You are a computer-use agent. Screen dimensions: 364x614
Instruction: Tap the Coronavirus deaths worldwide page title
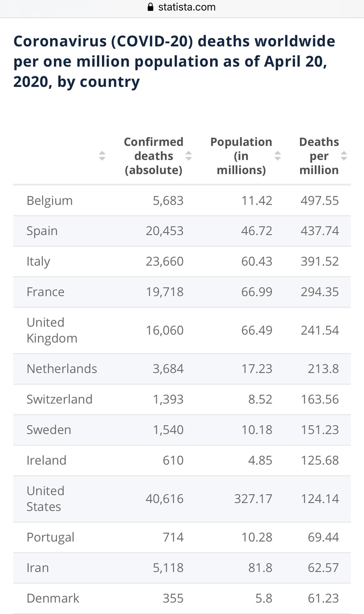click(174, 61)
